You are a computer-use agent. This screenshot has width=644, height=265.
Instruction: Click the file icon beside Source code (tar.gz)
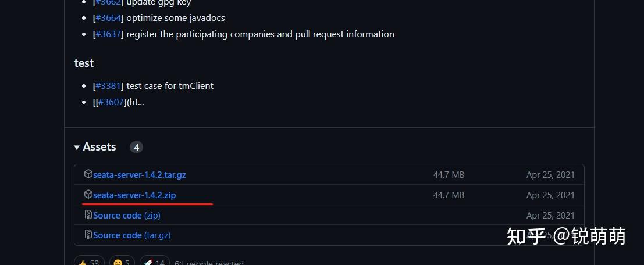(x=88, y=235)
